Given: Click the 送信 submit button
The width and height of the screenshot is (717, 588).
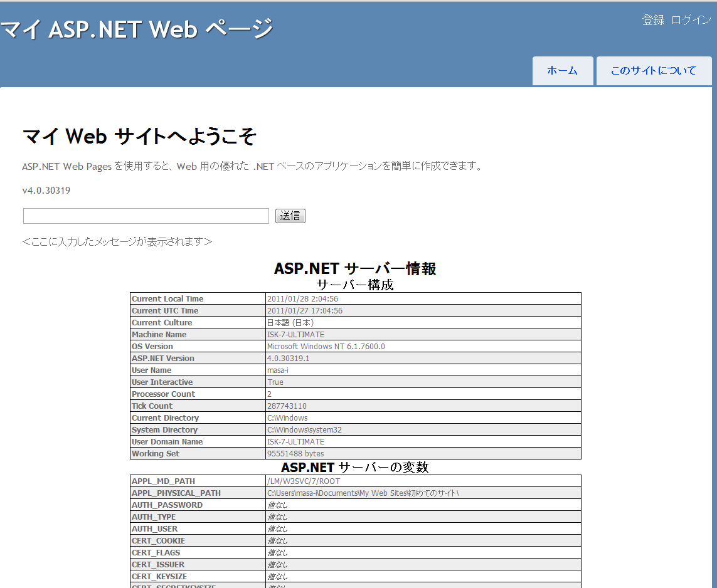Looking at the screenshot, I should point(290,216).
